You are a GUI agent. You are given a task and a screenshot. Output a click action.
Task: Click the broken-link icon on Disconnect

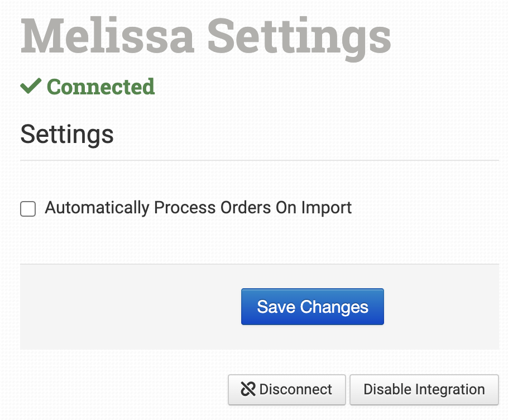coord(248,389)
